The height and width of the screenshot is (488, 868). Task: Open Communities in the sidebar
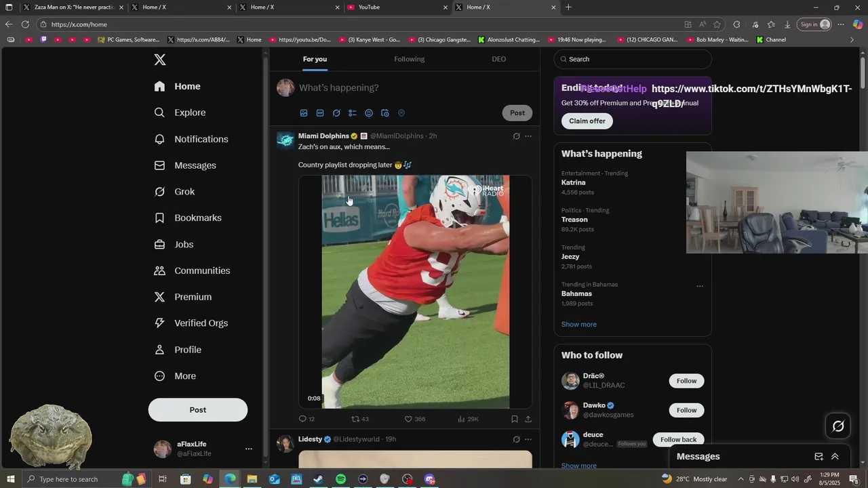point(193,270)
